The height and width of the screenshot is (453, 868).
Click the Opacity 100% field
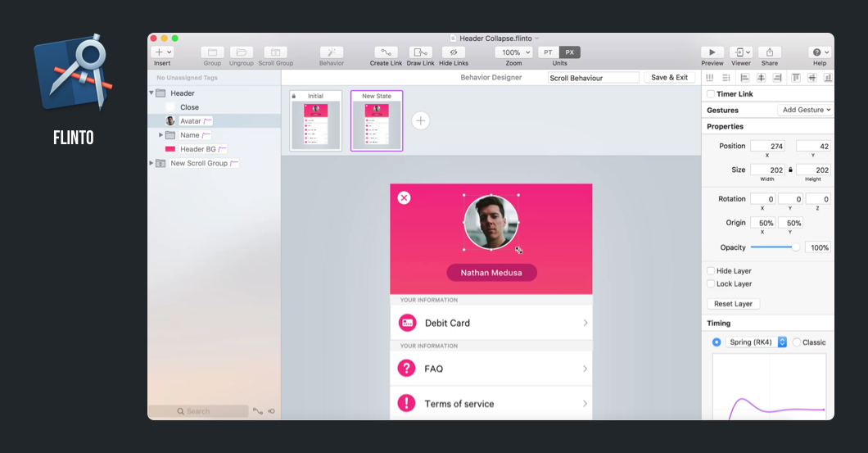[x=817, y=247]
